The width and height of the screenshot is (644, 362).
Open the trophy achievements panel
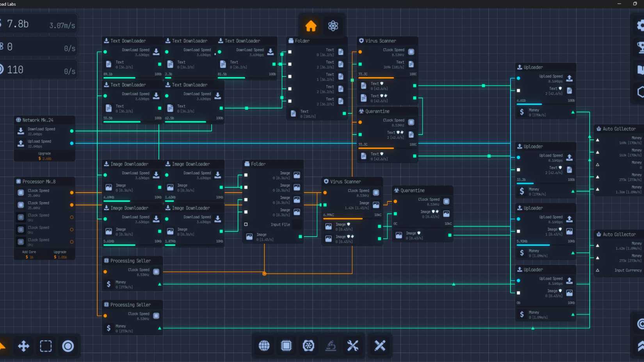pos(640,48)
